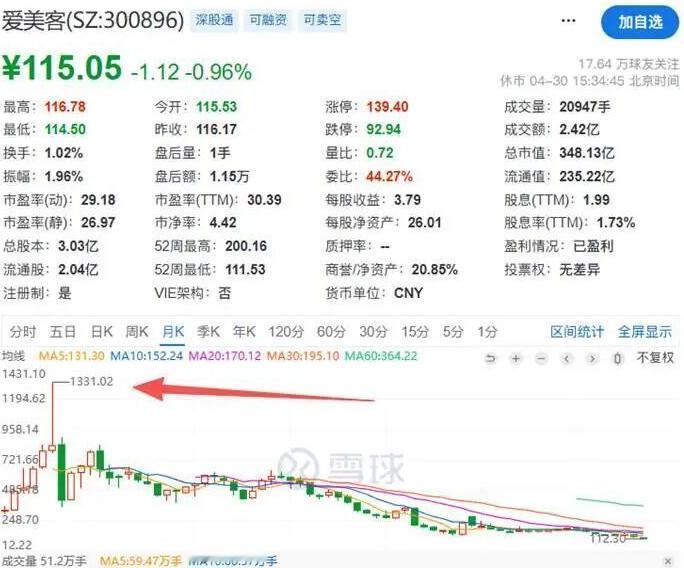Screen dimensions: 684x568
Task: Switch to the 60分 tab
Action: click(331, 332)
